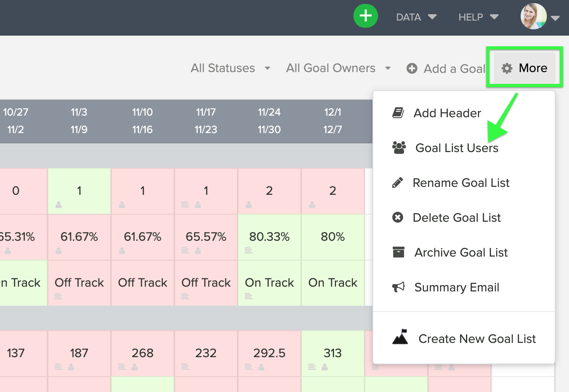569x392 pixels.
Task: Click the person icon in the 12/1 cell showing 2
Action: (x=312, y=205)
